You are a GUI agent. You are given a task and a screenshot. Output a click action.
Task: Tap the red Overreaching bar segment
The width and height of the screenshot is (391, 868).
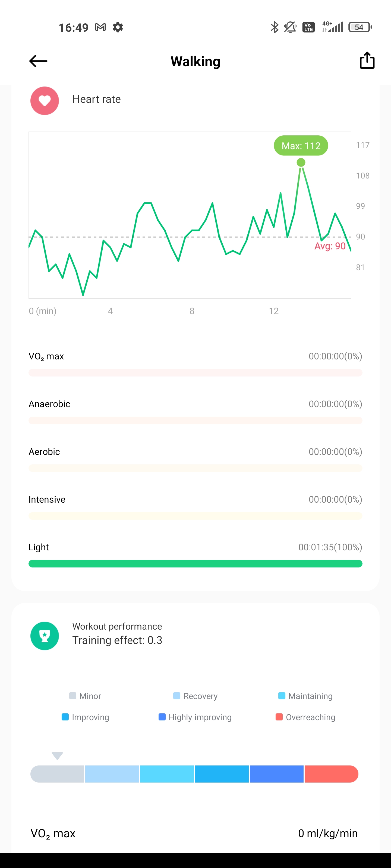(331, 774)
